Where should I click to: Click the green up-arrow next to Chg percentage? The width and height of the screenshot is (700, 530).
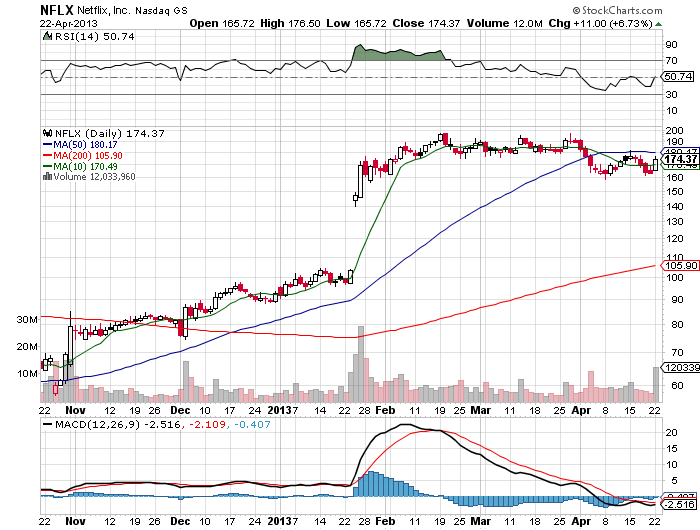658,24
